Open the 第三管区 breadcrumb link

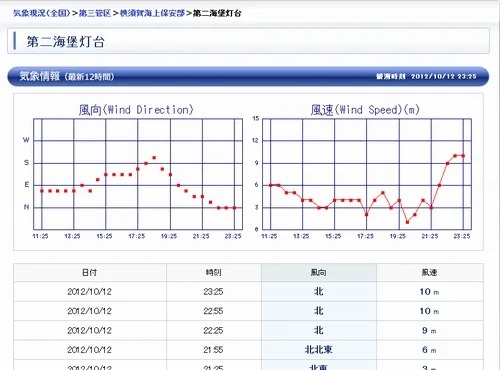(95, 13)
